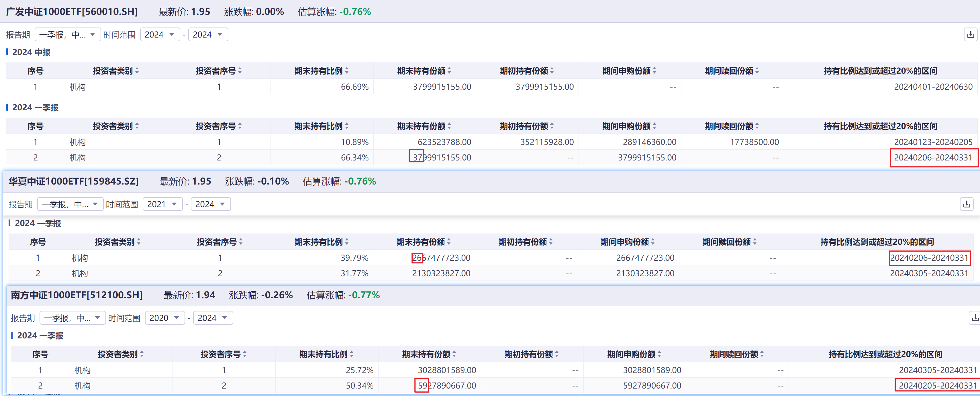Click 序号 column header in 2024 中报 table
The height and width of the screenshot is (396, 980).
[x=35, y=71]
